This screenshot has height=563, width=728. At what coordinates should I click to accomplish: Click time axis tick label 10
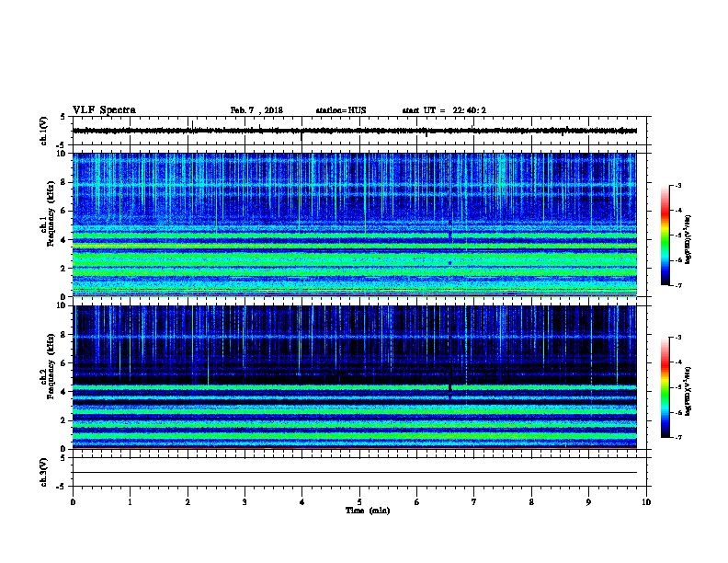pos(646,501)
